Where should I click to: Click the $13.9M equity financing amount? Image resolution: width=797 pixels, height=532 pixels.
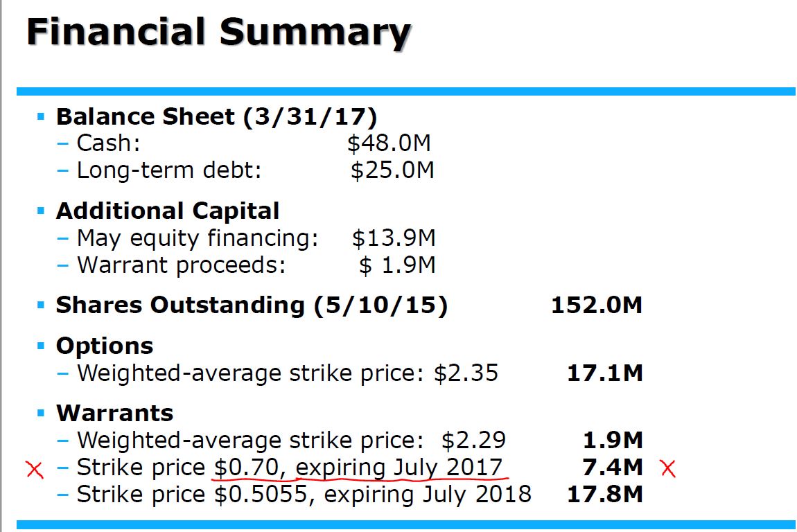394,238
